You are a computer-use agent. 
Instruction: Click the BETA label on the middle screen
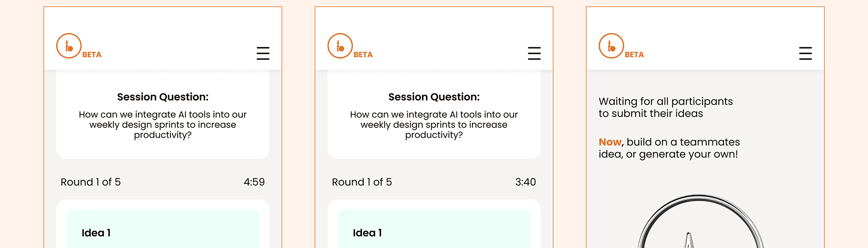tap(363, 55)
